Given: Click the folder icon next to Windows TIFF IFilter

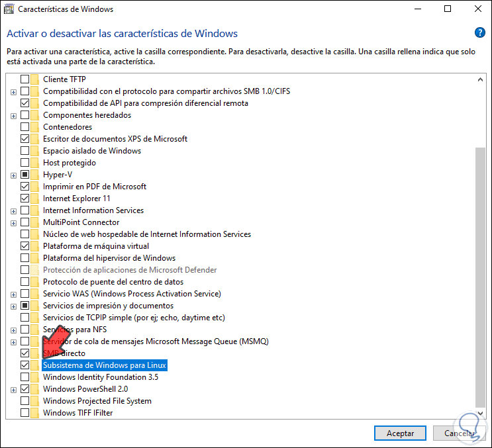Looking at the screenshot, I should pyautogui.click(x=35, y=413).
